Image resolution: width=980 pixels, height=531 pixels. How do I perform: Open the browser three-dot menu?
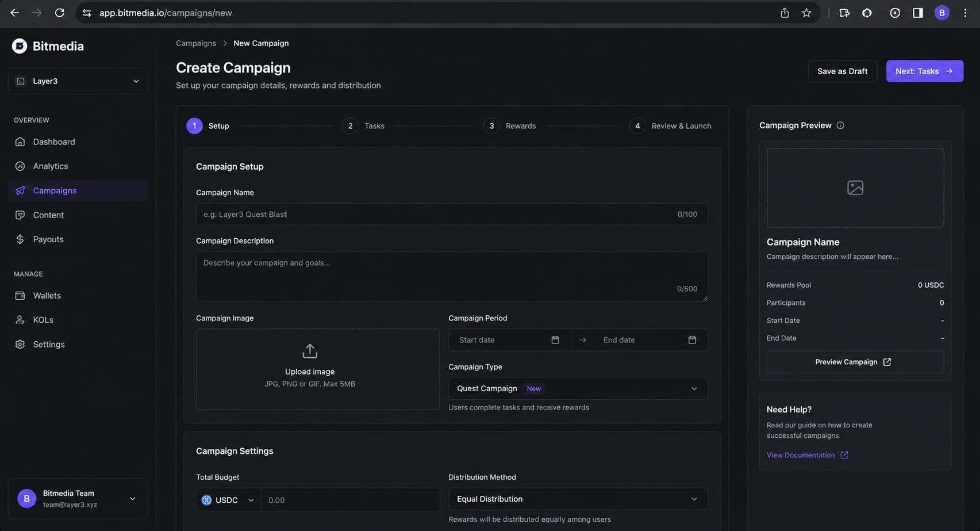(x=965, y=13)
